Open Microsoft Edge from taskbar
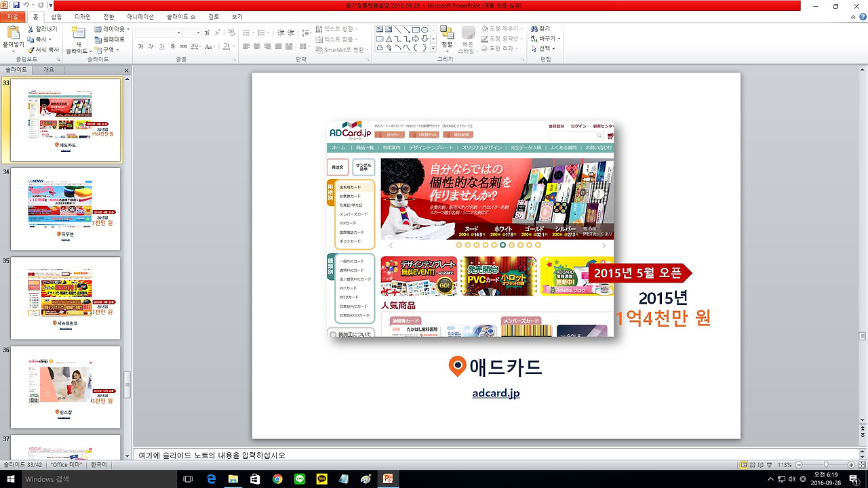This screenshot has width=868, height=488. coord(212,479)
